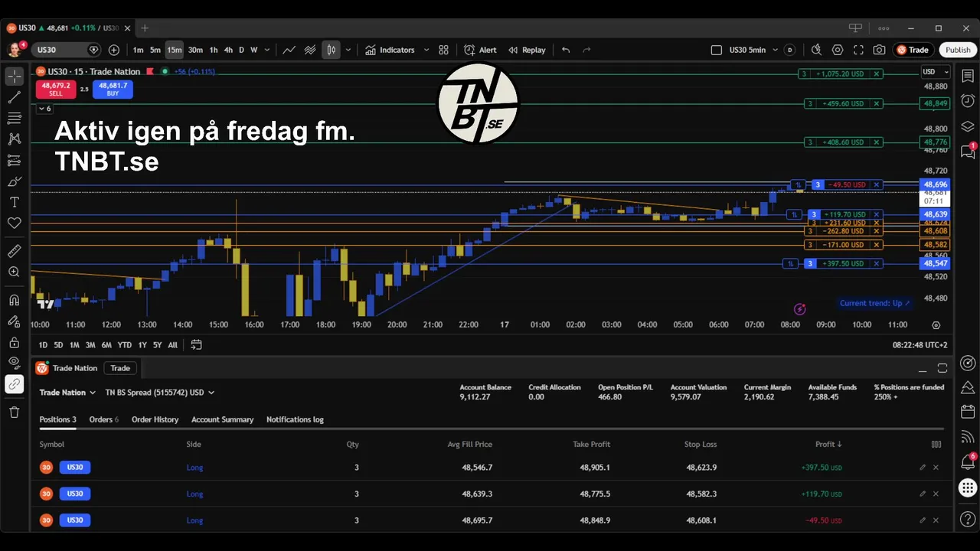Set chart range to YTD

pos(124,345)
